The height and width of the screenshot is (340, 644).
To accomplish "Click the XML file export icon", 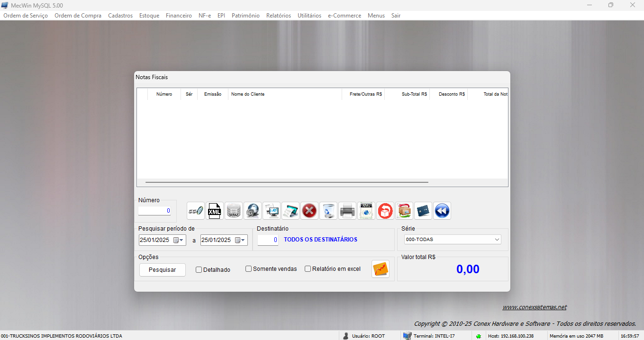I will 215,211.
